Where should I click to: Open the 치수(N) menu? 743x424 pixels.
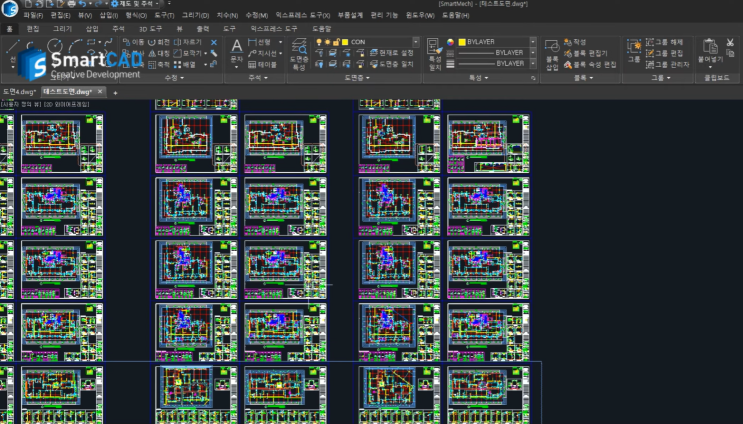(227, 15)
